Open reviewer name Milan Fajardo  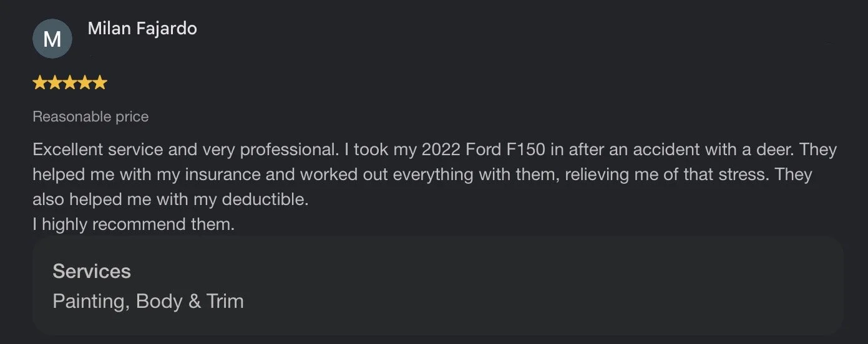click(x=142, y=28)
